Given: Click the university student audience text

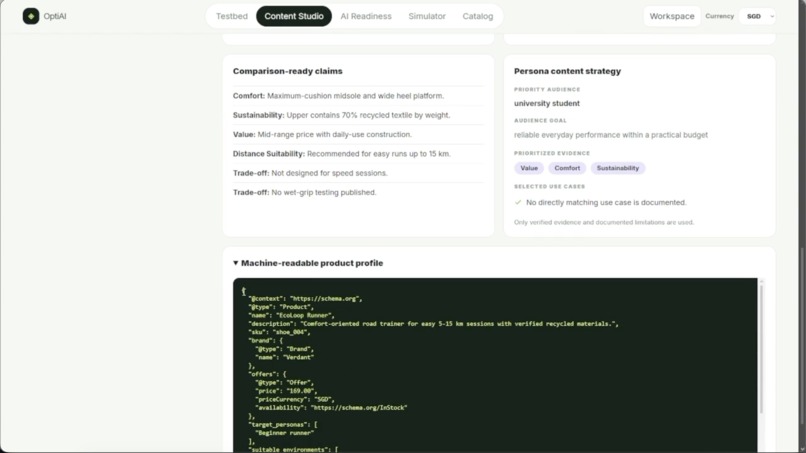Looking at the screenshot, I should (x=546, y=103).
